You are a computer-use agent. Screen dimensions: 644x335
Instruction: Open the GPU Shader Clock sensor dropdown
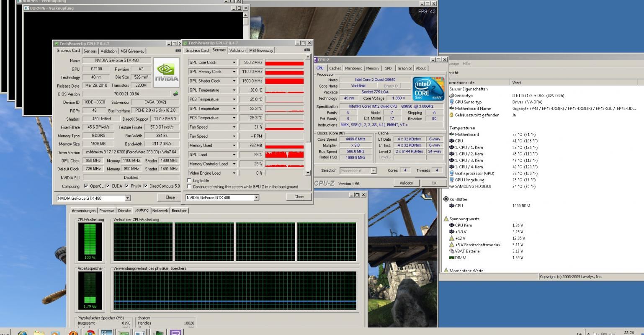234,81
